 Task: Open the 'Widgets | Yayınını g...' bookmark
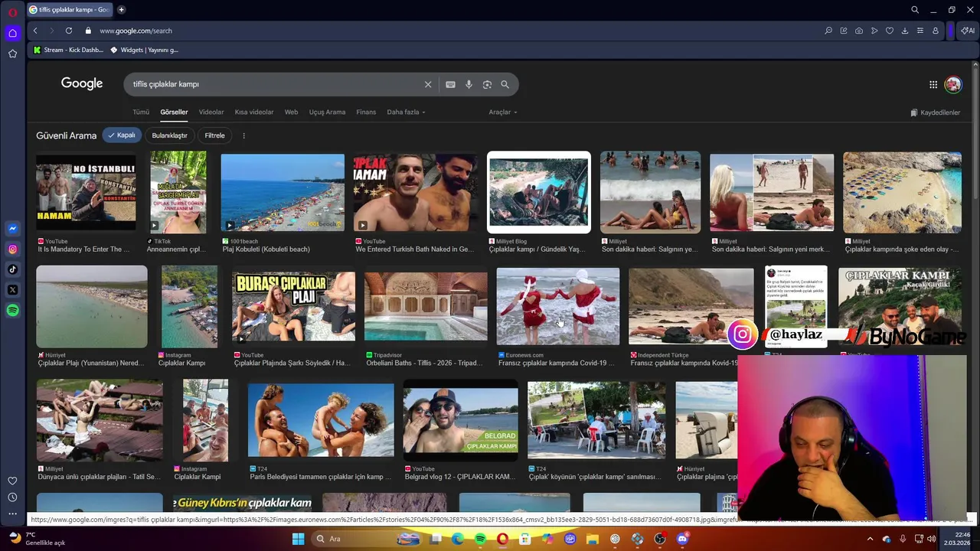point(145,50)
